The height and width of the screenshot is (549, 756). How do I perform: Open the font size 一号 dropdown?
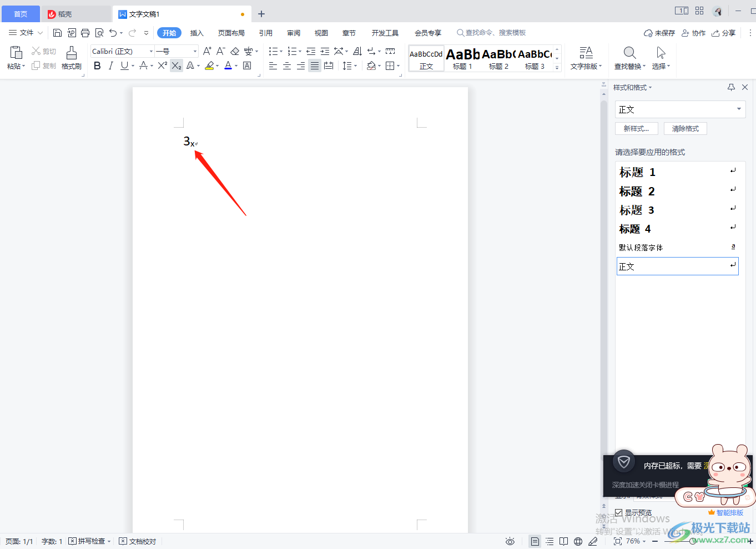pyautogui.click(x=195, y=51)
